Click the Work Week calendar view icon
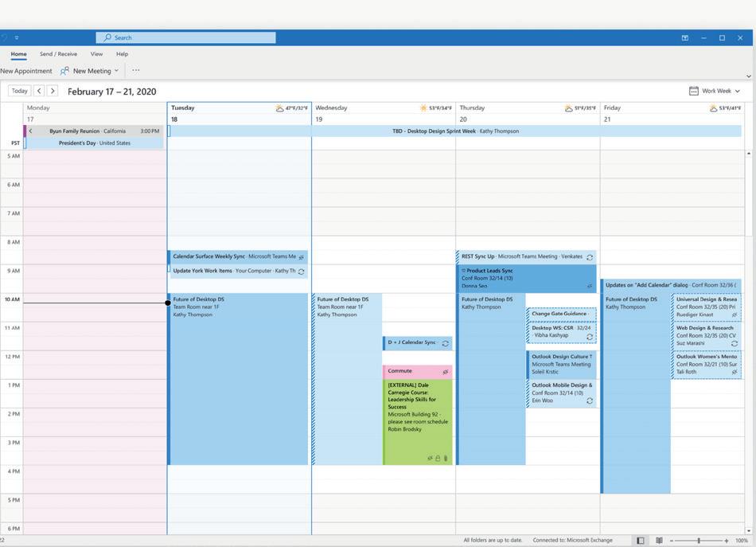Screen dimensions: 756x547 [693, 91]
